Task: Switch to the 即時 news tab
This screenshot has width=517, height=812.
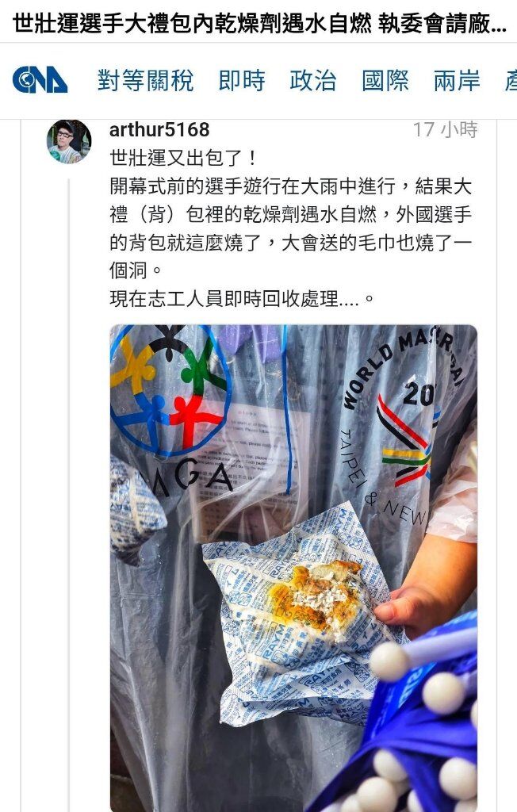Action: [242, 81]
